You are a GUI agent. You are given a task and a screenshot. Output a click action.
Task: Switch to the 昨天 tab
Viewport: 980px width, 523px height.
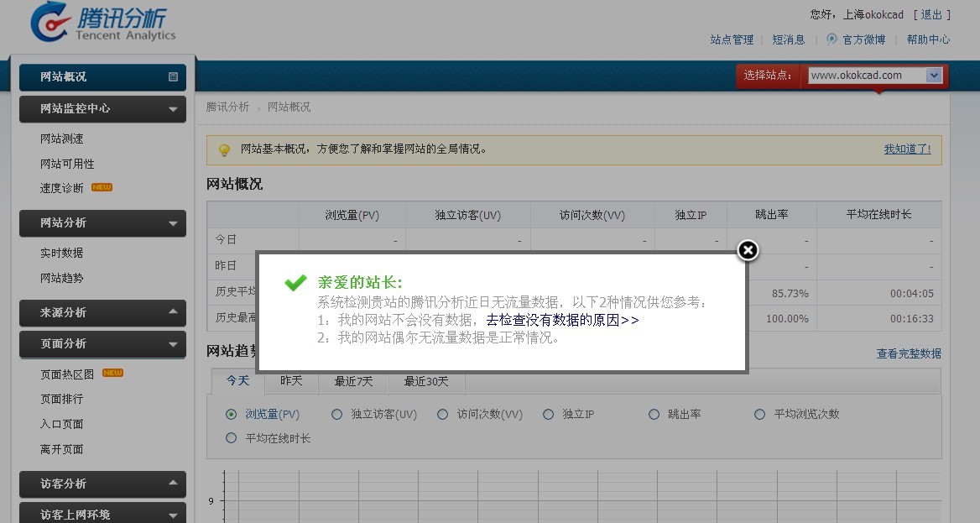pos(291,381)
